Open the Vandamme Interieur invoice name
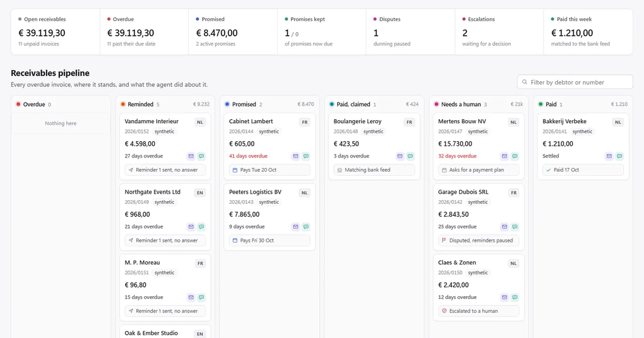The image size is (644, 338). click(151, 121)
